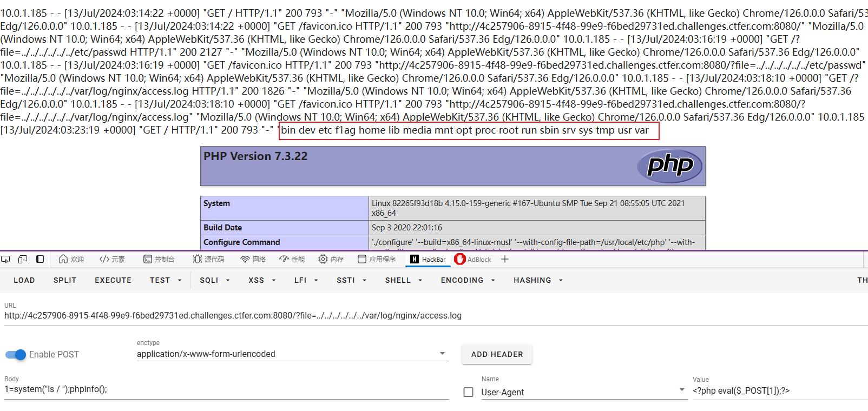868x411 pixels.
Task: Click the EXECUTE button in HackBar
Action: pos(113,280)
